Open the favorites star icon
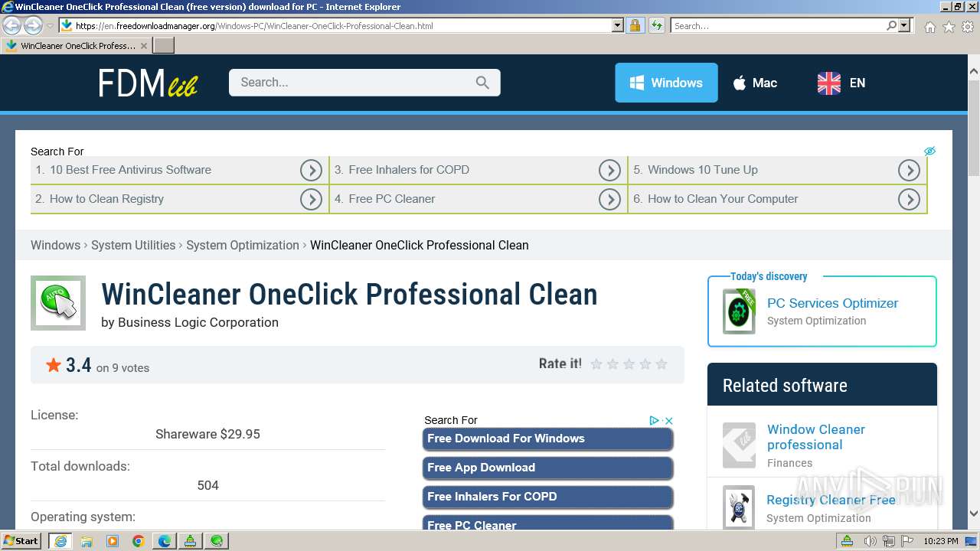This screenshot has width=980, height=551. click(949, 27)
